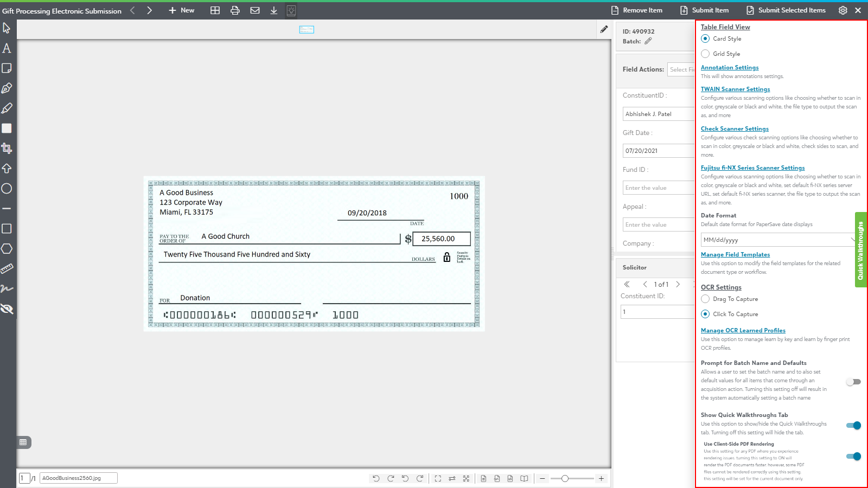The image size is (868, 488).
Task: Select Grid Style radio button
Action: click(705, 54)
